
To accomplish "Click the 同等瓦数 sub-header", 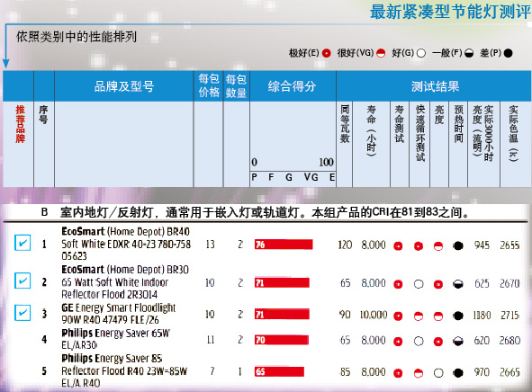I will click(x=345, y=124).
